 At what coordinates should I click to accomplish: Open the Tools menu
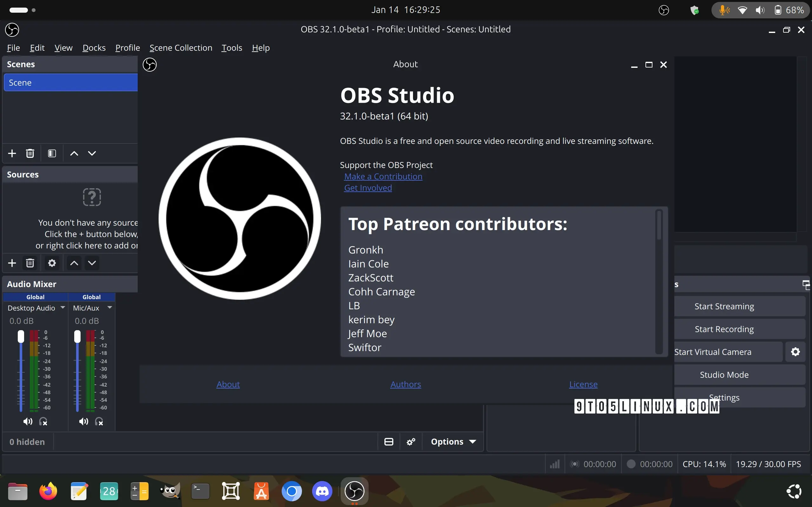(x=232, y=48)
